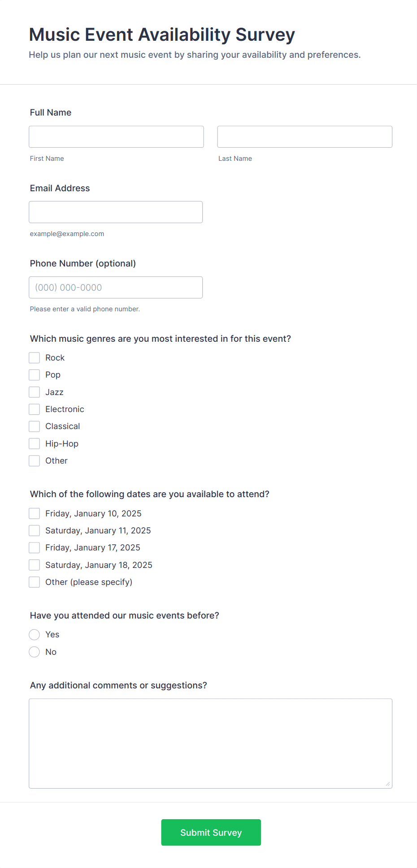Image resolution: width=417 pixels, height=868 pixels.
Task: Check the Other (please specify) date option
Action: pos(35,582)
